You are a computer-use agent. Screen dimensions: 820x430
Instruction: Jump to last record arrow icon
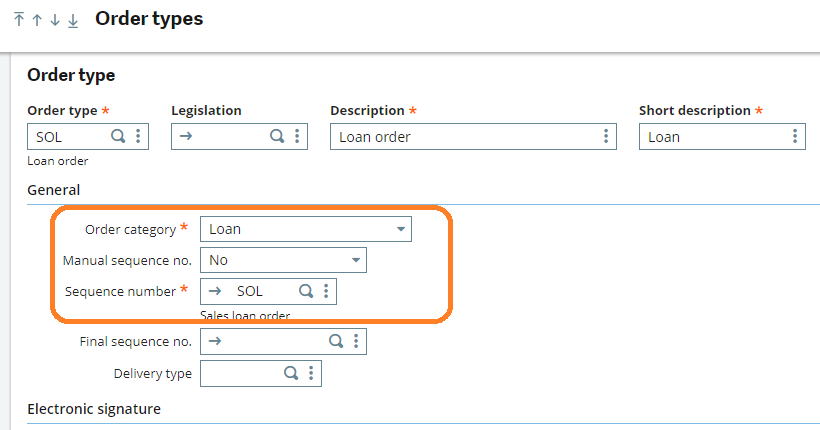[x=73, y=20]
